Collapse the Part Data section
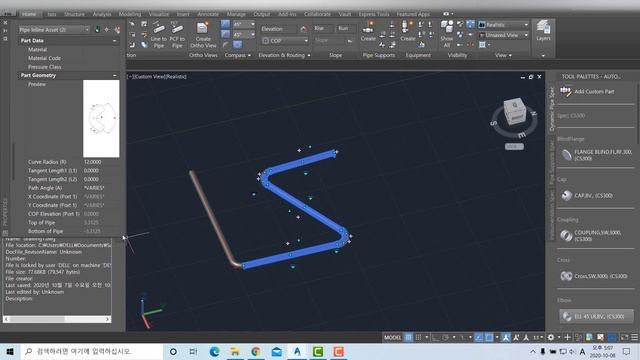 coord(115,41)
